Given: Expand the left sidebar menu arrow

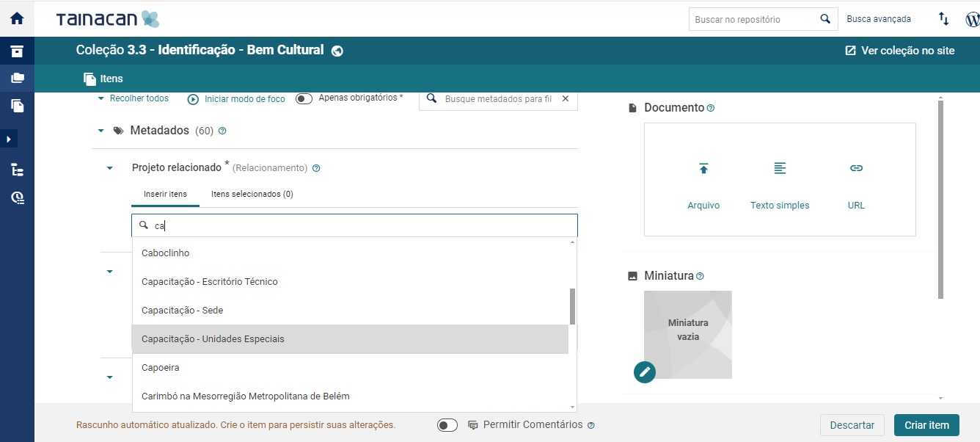Looking at the screenshot, I should tap(8, 139).
